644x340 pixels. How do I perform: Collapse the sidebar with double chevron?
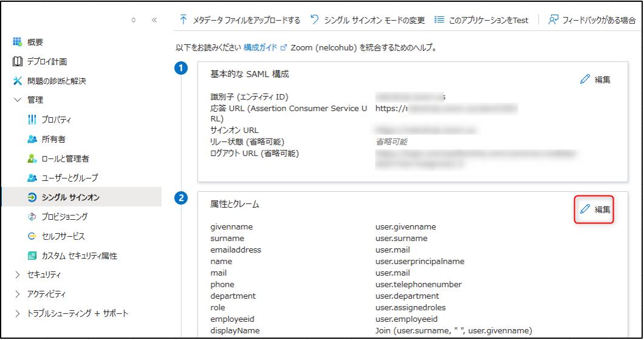pos(154,20)
